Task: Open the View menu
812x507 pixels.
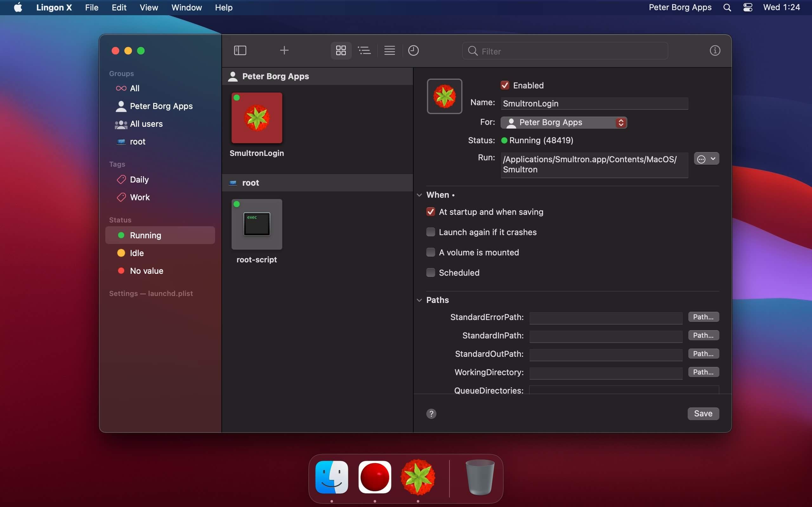Action: [149, 7]
